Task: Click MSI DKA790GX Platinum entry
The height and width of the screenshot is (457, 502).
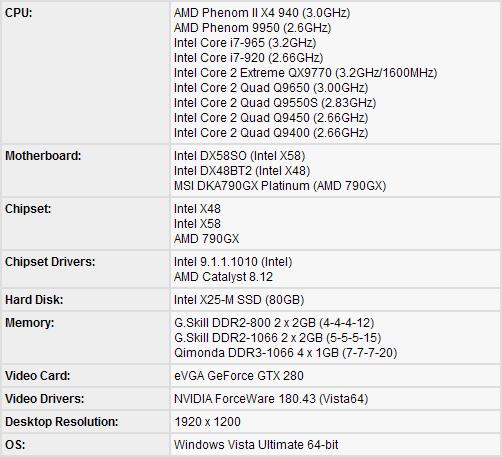Action: click(280, 186)
